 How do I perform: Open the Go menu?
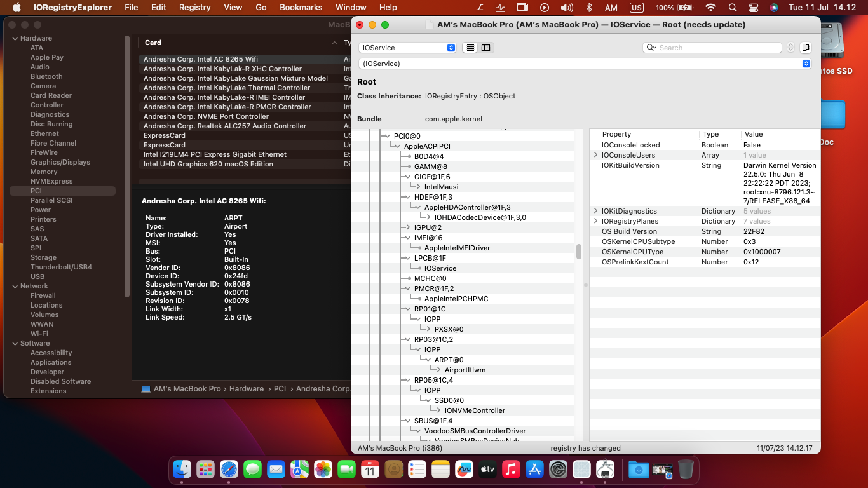tap(261, 8)
